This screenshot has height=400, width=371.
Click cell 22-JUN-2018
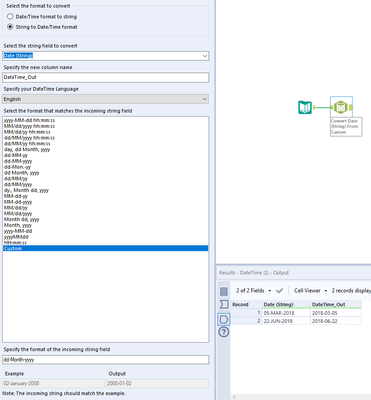pyautogui.click(x=286, y=321)
